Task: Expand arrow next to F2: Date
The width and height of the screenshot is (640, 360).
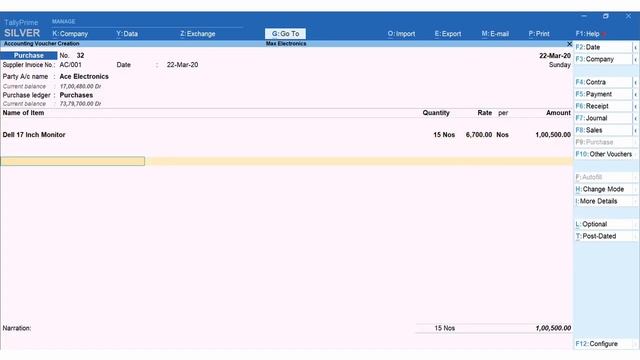Action: coord(636,48)
